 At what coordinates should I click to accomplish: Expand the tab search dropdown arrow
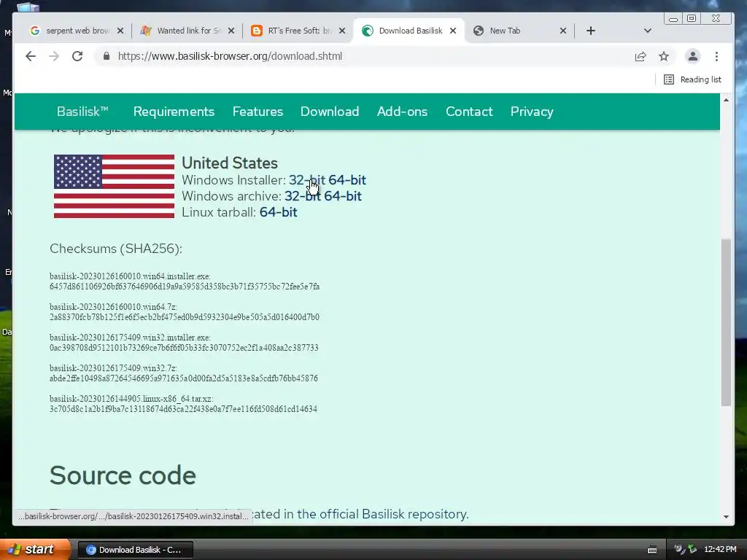click(x=648, y=31)
